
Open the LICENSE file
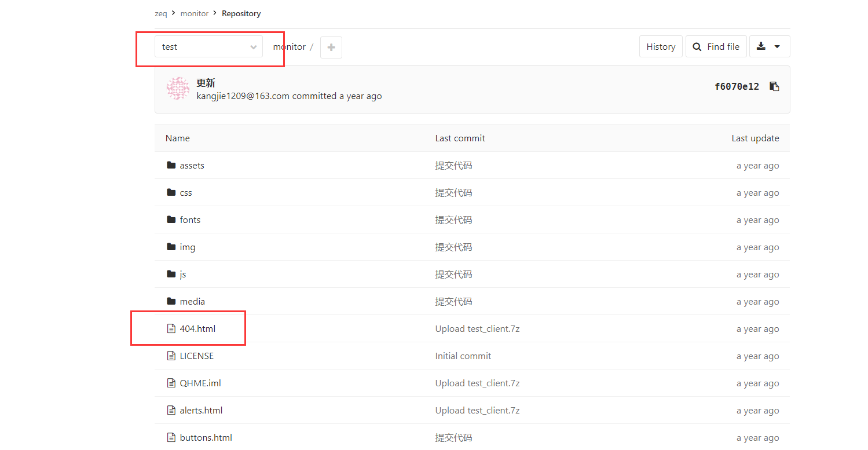pyautogui.click(x=196, y=356)
